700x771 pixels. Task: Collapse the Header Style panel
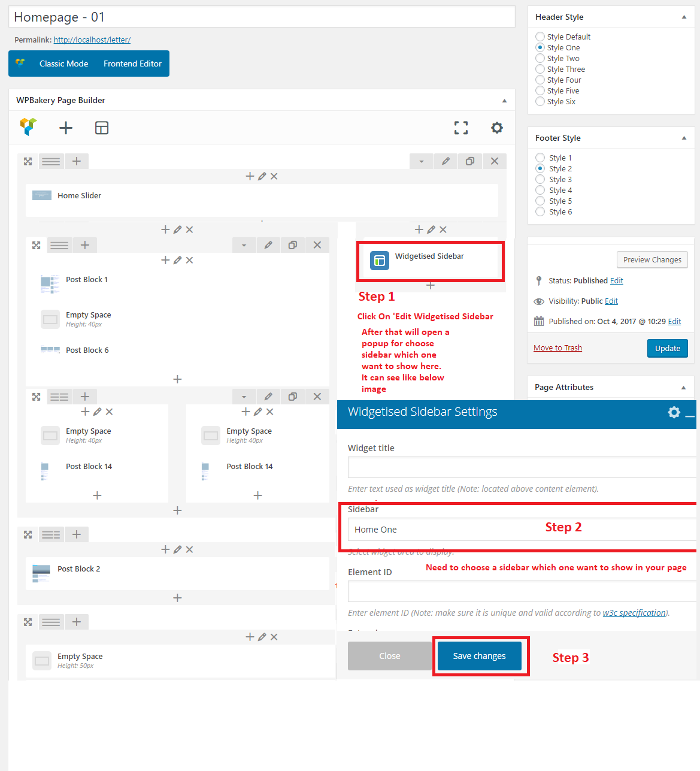click(684, 17)
